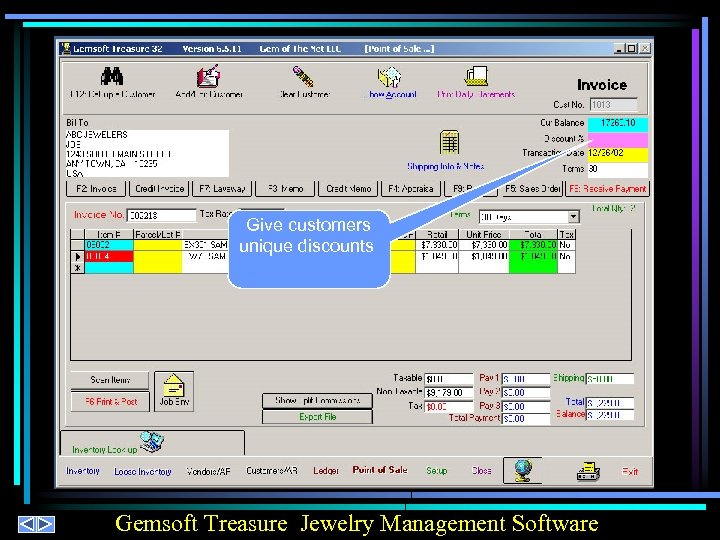Click the Taxable amount field

(x=449, y=379)
